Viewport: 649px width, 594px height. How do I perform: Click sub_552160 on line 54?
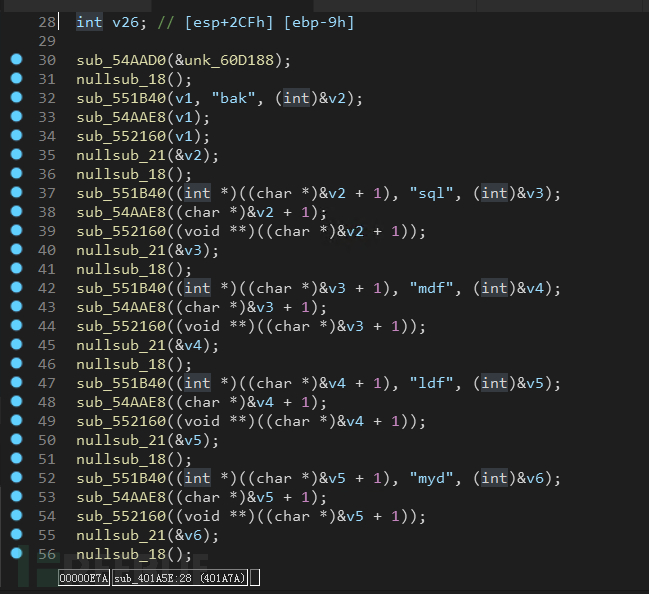(x=121, y=517)
